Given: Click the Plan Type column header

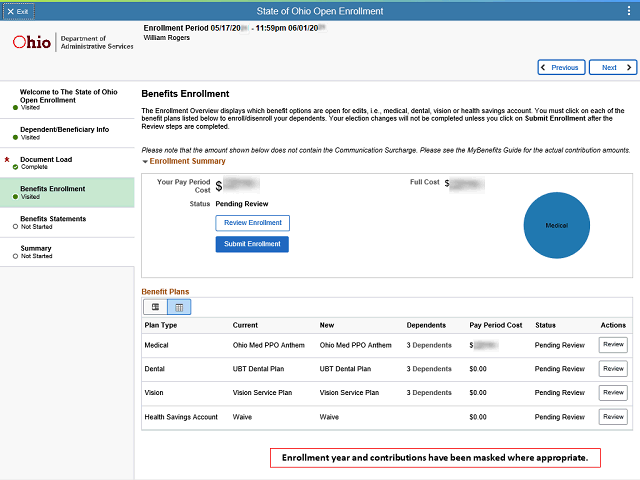Looking at the screenshot, I should pos(161,325).
